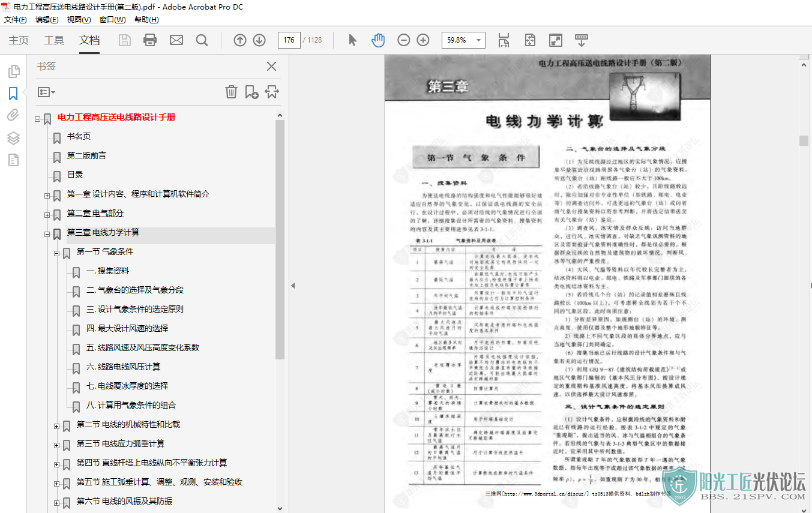This screenshot has width=812, height=513.
Task: Toggle the Bookmarks panel icon
Action: point(13,93)
